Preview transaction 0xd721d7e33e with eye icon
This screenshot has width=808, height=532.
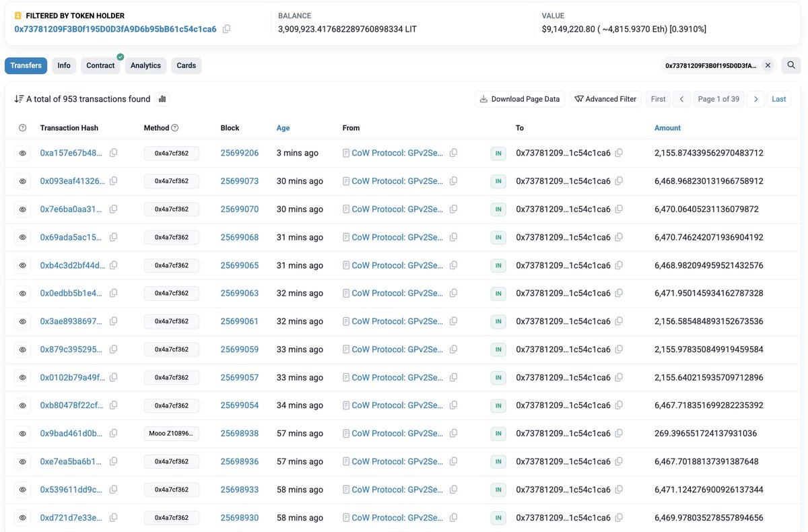click(x=22, y=518)
